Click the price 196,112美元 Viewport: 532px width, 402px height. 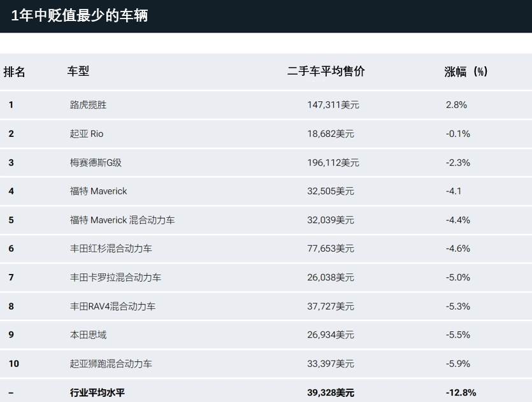(x=333, y=162)
